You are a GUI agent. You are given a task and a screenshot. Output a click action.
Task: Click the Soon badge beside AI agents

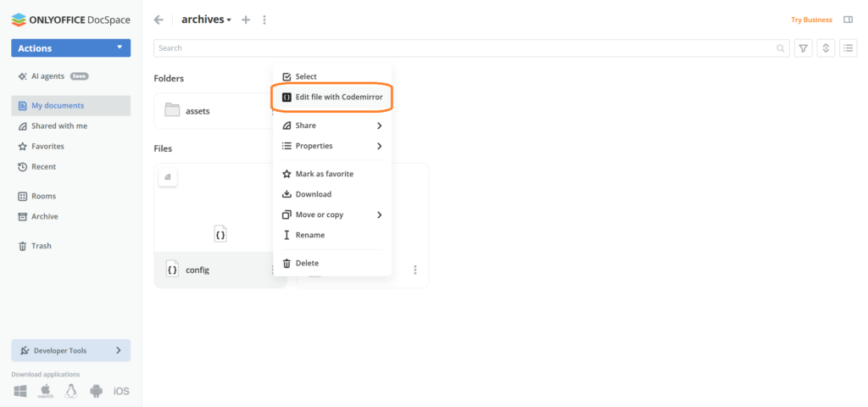click(x=79, y=76)
